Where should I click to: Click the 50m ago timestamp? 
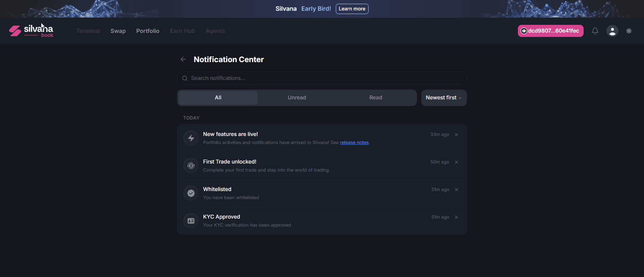pyautogui.click(x=440, y=162)
